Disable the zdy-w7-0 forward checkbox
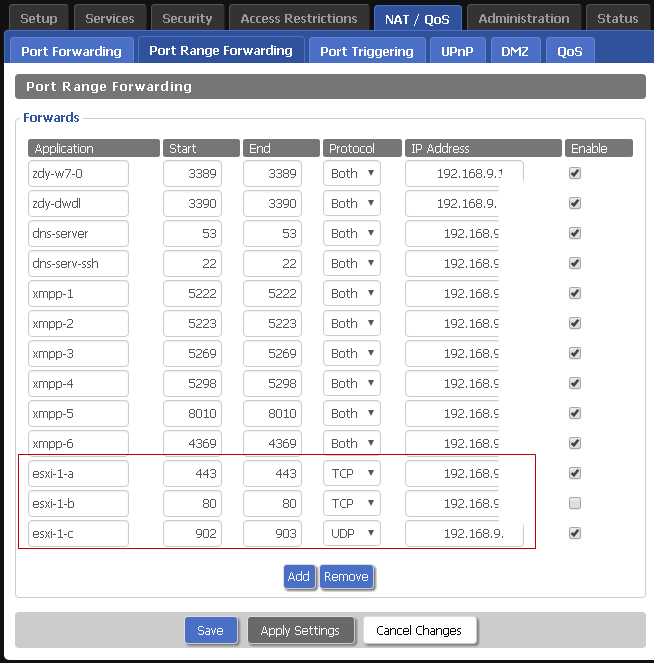This screenshot has height=663, width=654. click(575, 173)
